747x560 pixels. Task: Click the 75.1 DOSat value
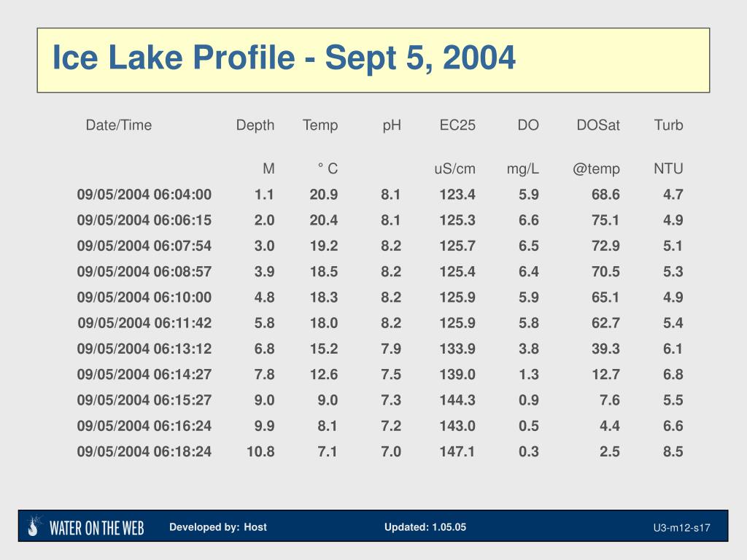tap(605, 220)
